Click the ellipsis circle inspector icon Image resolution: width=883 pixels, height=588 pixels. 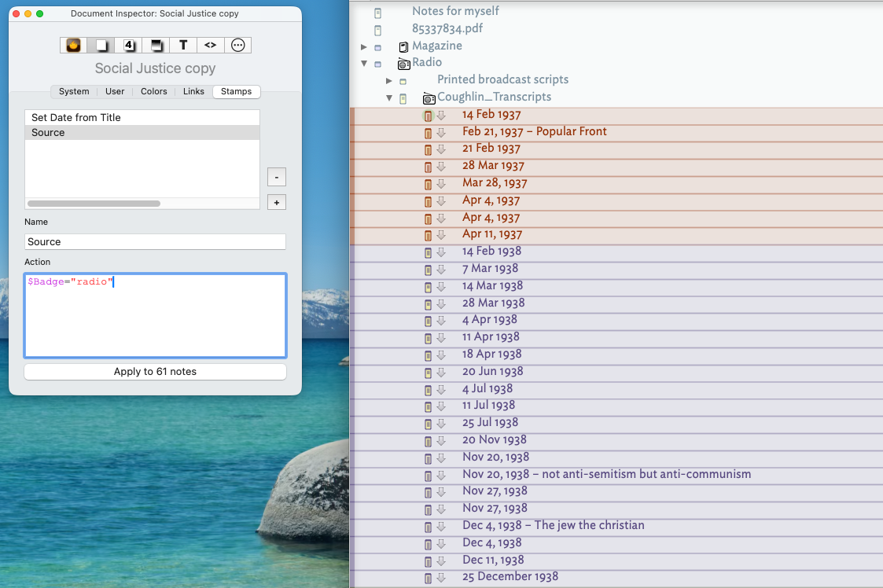238,46
